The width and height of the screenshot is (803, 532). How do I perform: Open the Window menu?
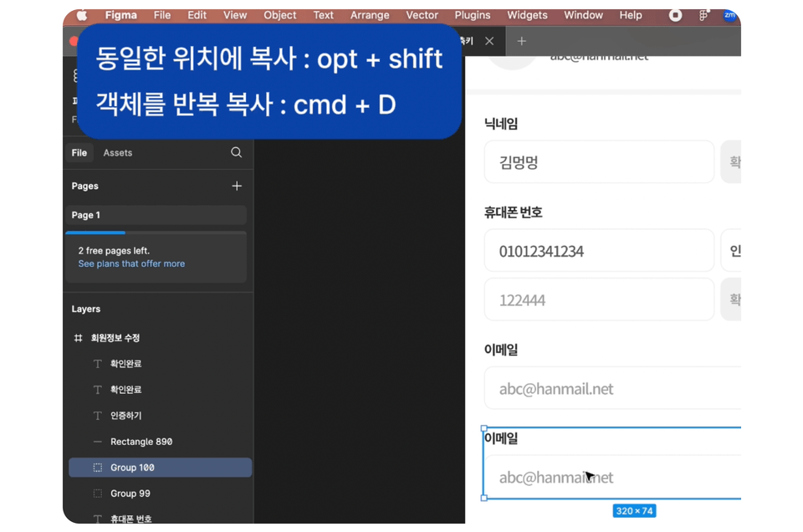583,15
